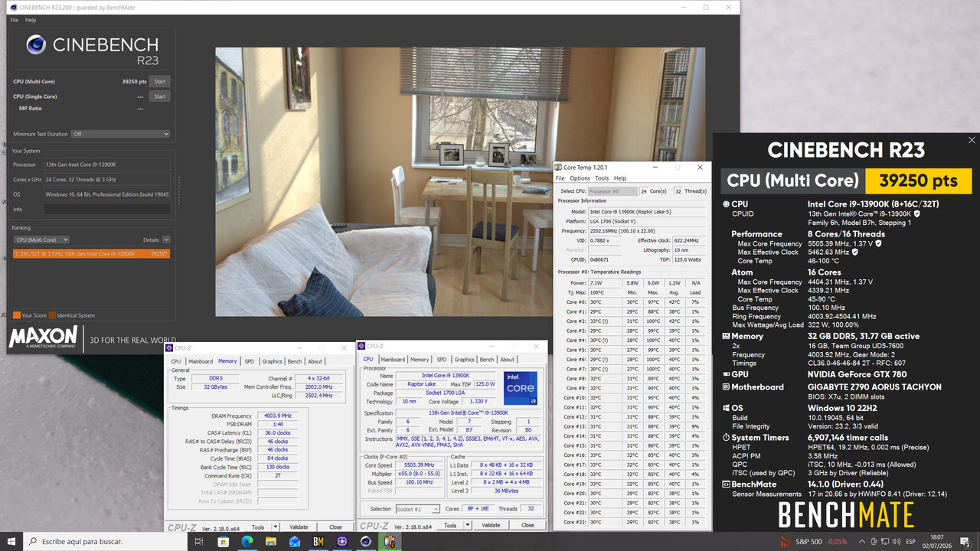Screen dimensions: 980x551
Task: Click Validate in left CPU-Z window
Action: 299,527
